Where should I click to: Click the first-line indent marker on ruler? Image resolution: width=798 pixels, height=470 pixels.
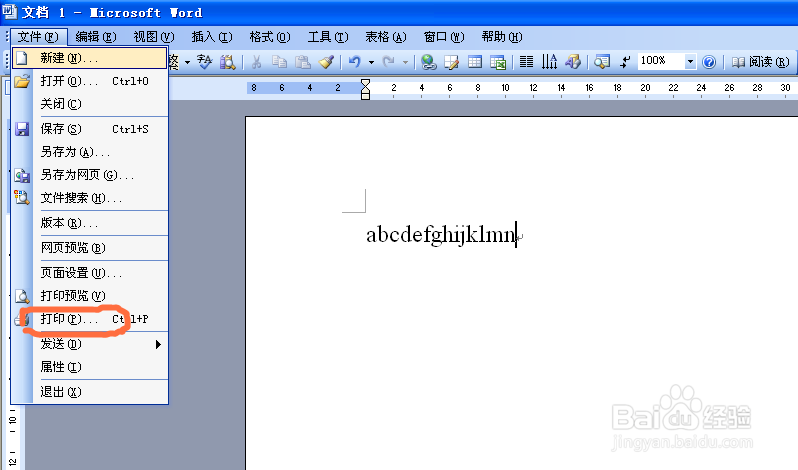tap(365, 83)
